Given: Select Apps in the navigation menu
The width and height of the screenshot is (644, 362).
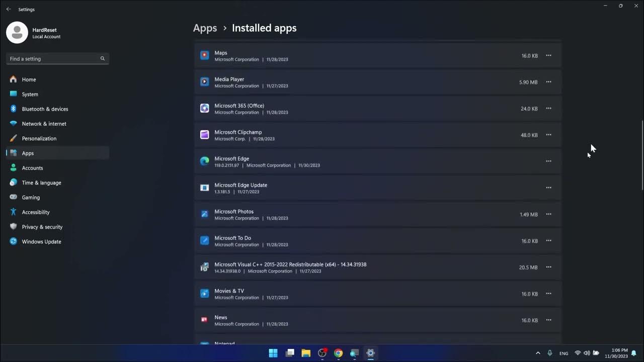Looking at the screenshot, I should tap(28, 153).
